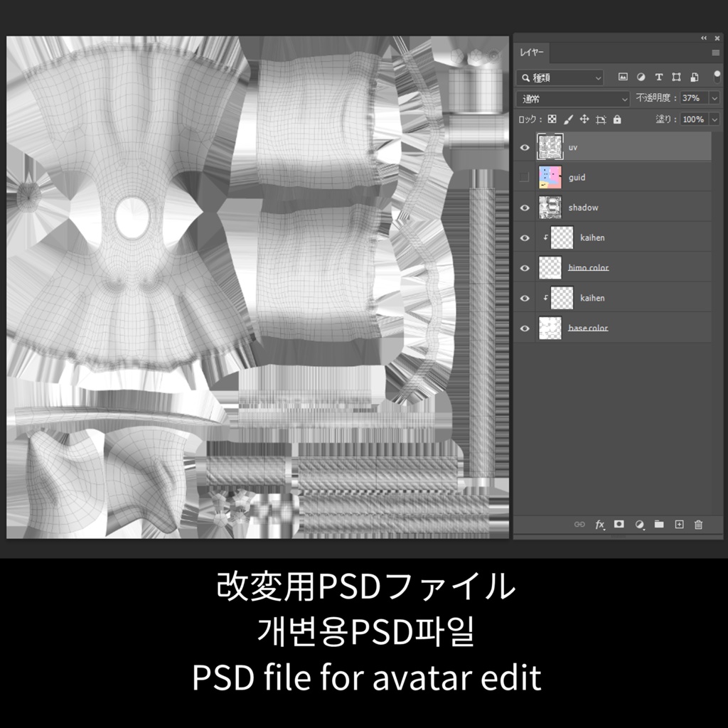Hide the kaihen layer above base color
The image size is (728, 728).
pyautogui.click(x=525, y=298)
